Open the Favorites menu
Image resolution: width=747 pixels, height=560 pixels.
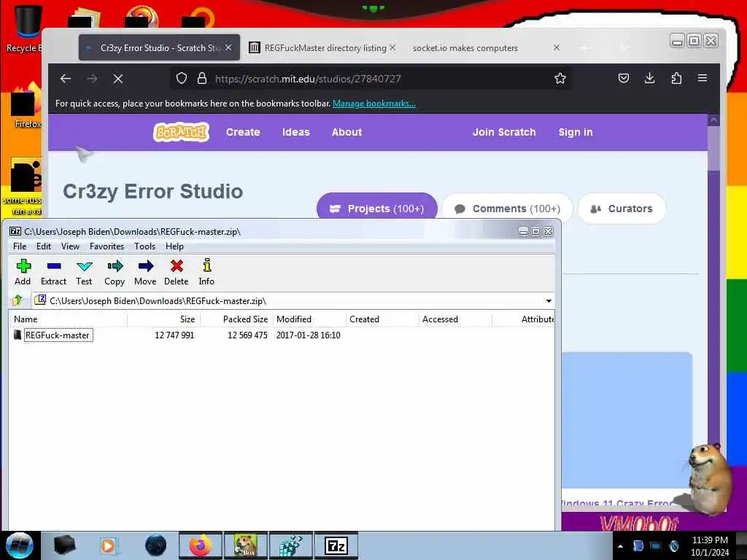[107, 246]
